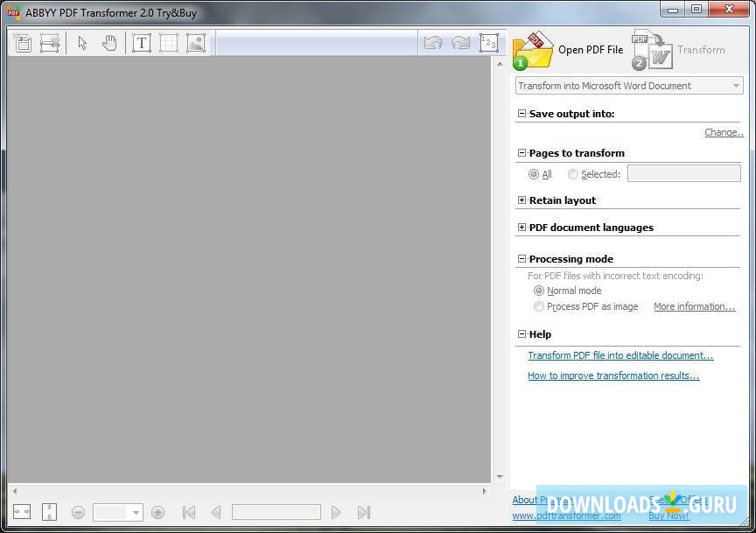756x533 pixels.
Task: Click the page number field
Action: pyautogui.click(x=276, y=512)
